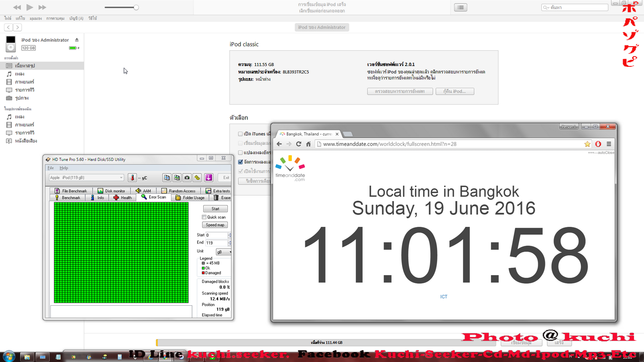Open ไฟล์ menu in iTunes
This screenshot has width=644, height=362.
(x=8, y=19)
